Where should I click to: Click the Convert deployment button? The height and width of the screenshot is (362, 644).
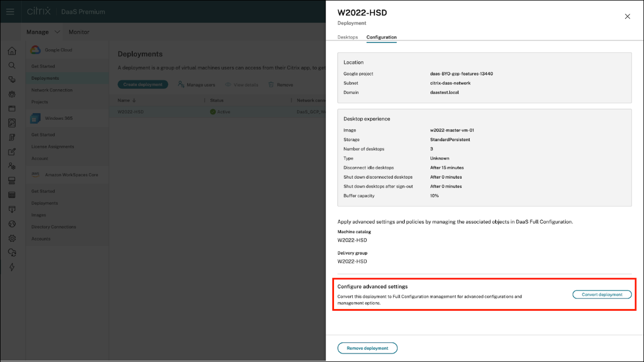(602, 295)
